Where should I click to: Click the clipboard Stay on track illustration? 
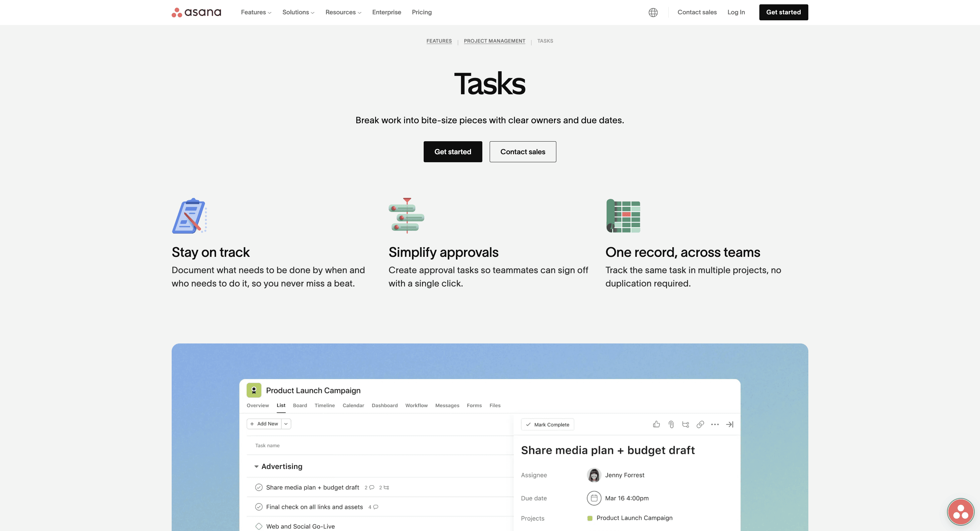pyautogui.click(x=189, y=216)
